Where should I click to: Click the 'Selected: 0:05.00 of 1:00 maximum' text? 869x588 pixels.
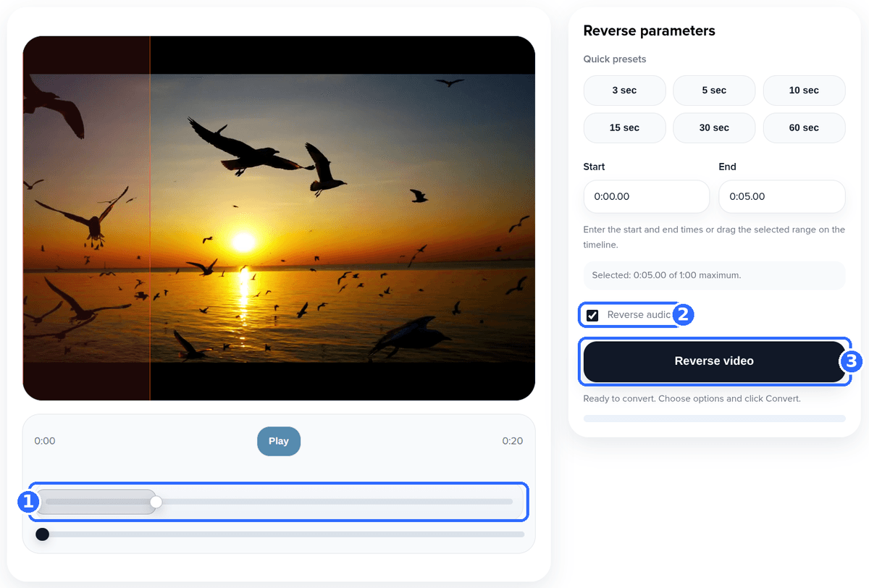click(666, 275)
